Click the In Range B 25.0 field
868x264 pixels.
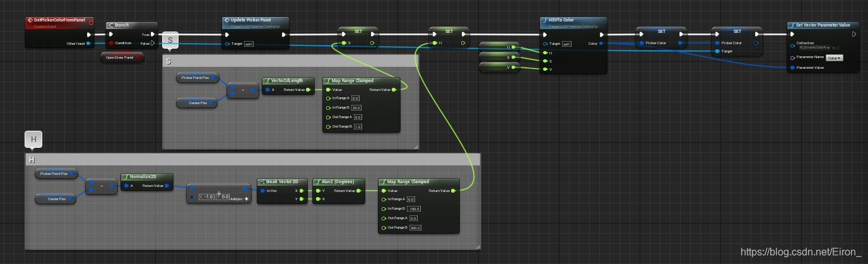pyautogui.click(x=356, y=107)
